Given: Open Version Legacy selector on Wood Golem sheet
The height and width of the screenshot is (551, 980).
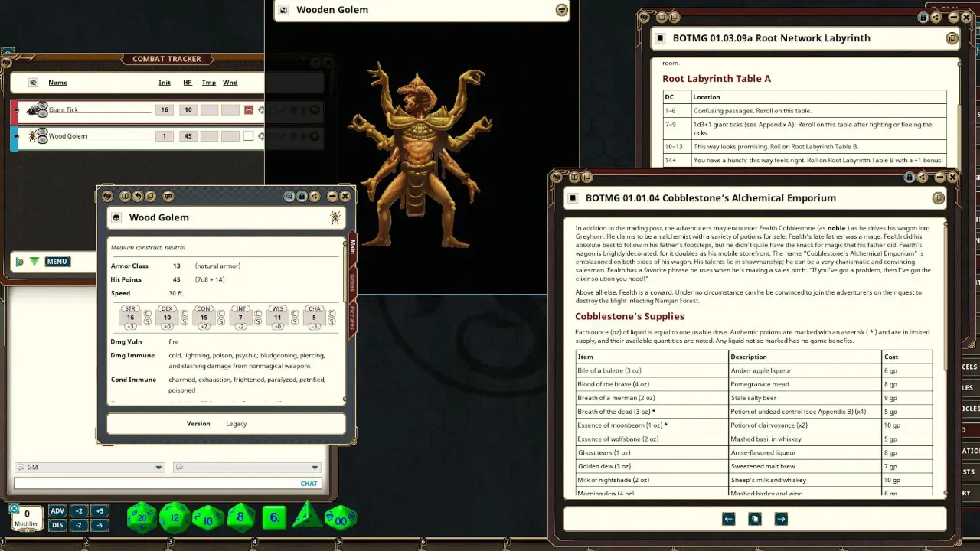Looking at the screenshot, I should [x=236, y=424].
